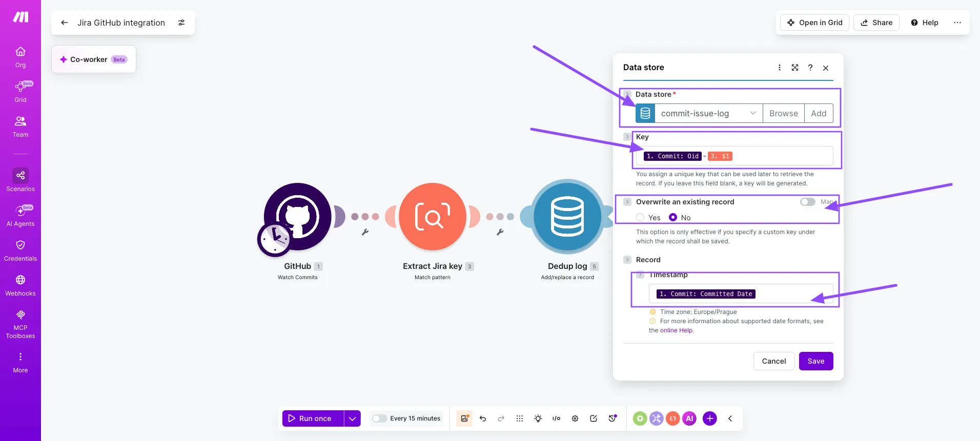Open scenario settings gear in toolbar
Image resolution: width=980 pixels, height=441 pixels.
click(575, 418)
